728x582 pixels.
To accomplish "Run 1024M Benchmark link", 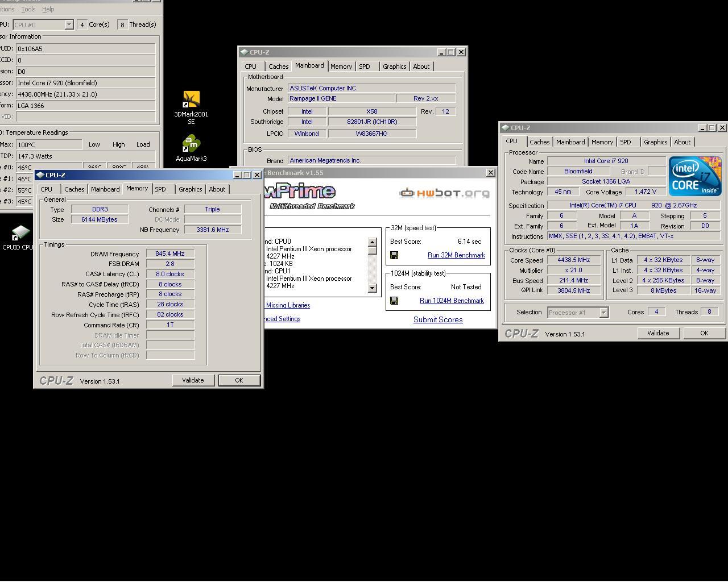I will coord(452,301).
